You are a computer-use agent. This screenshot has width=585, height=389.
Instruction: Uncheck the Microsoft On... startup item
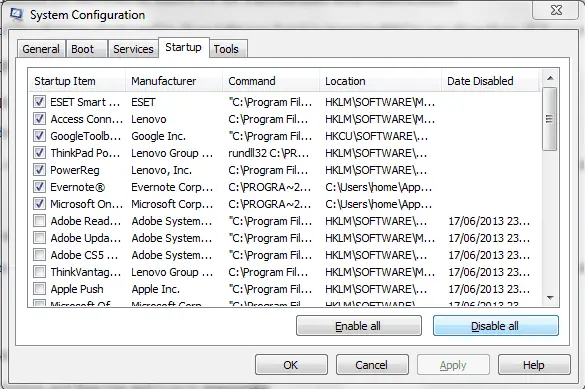[39, 204]
